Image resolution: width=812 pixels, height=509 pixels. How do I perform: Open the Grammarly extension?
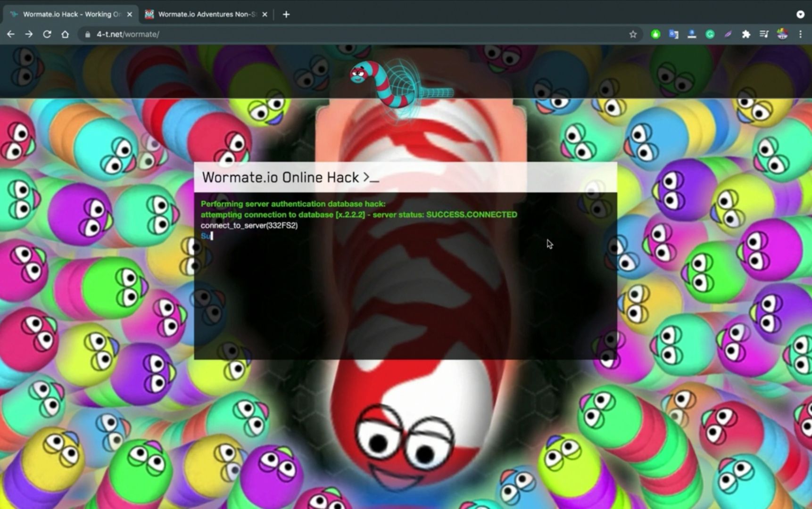click(x=710, y=34)
